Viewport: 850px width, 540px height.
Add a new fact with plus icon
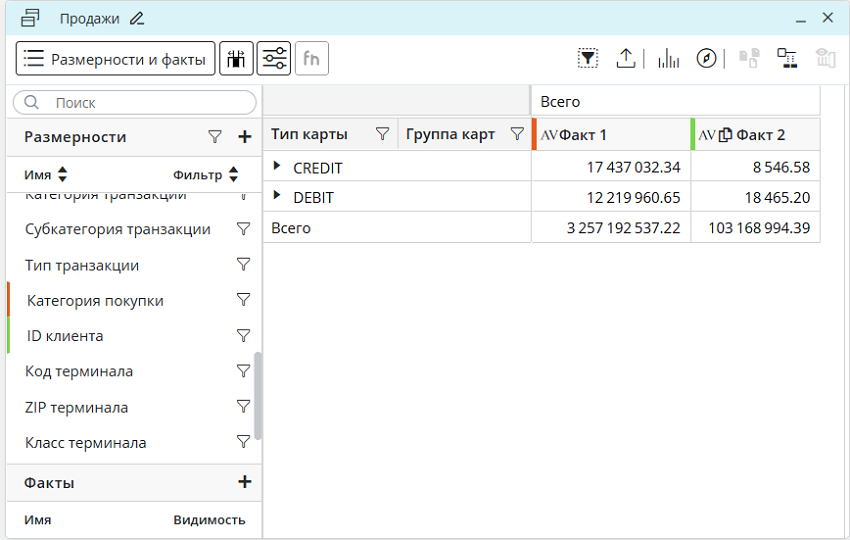click(244, 482)
